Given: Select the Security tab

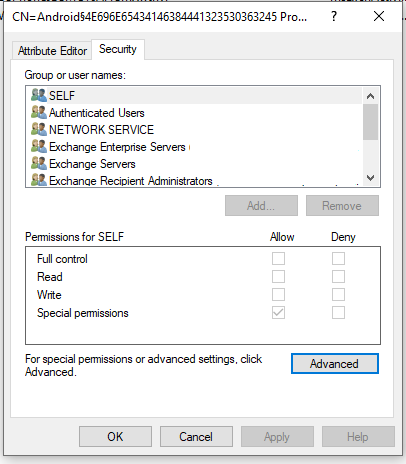Looking at the screenshot, I should coord(118,49).
